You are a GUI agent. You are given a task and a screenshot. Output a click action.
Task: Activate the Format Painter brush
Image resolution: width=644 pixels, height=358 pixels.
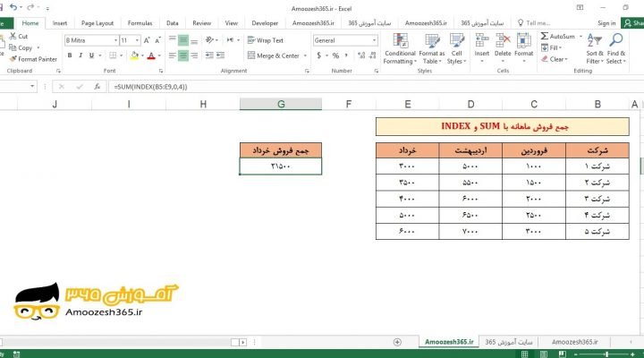13,59
